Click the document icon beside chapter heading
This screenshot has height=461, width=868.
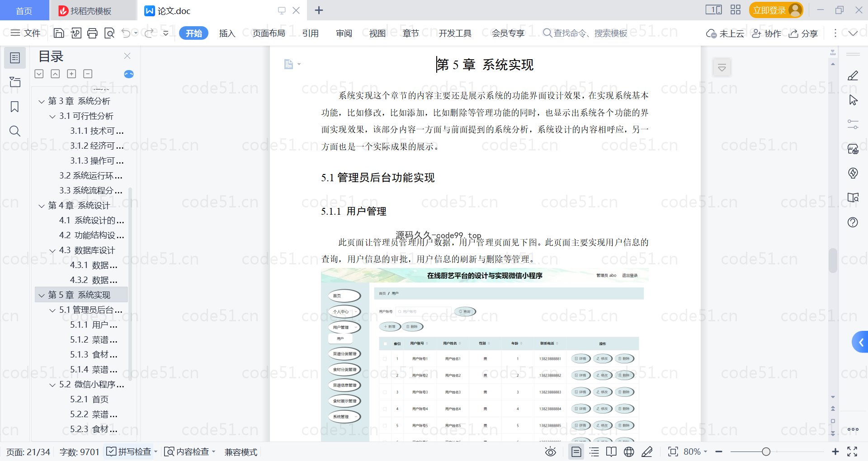tap(289, 64)
